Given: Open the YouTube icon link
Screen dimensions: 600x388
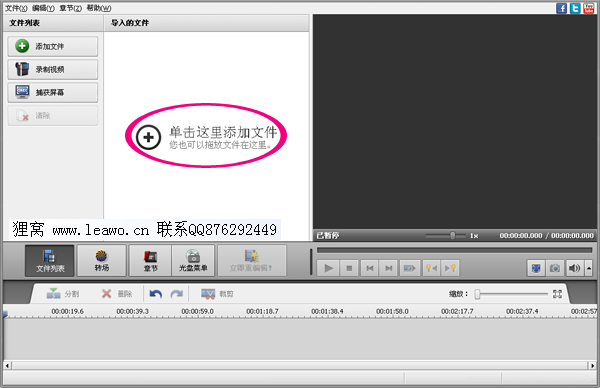Looking at the screenshot, I should pyautogui.click(x=589, y=8).
